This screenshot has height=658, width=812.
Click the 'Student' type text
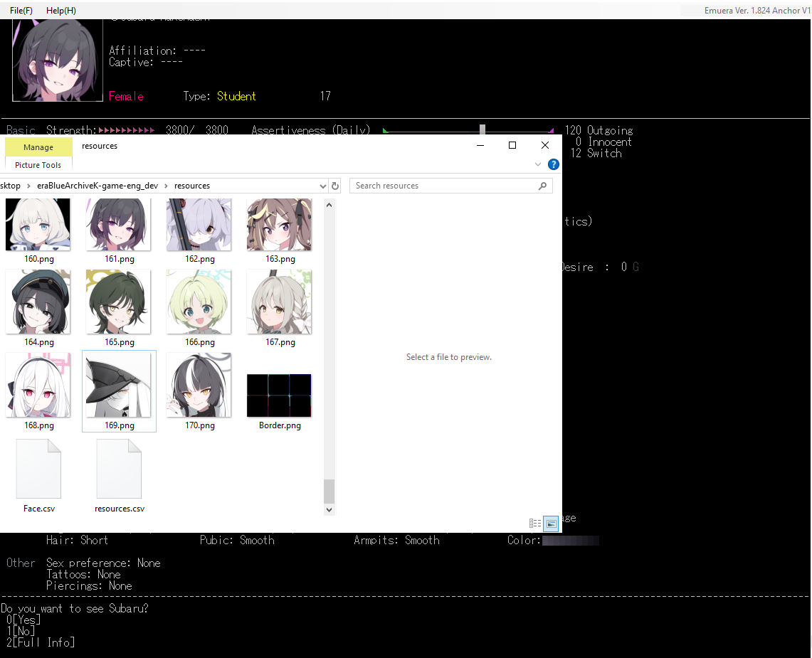click(236, 96)
